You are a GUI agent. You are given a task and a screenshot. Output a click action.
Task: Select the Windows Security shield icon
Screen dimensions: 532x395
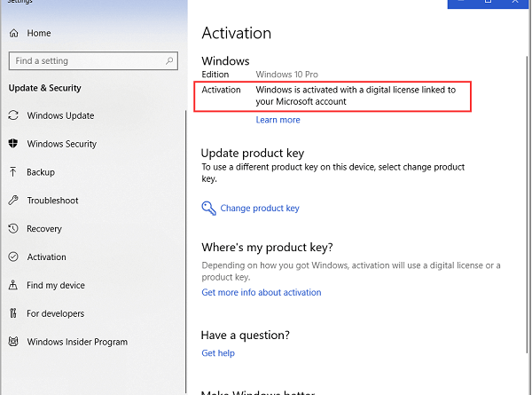point(13,144)
